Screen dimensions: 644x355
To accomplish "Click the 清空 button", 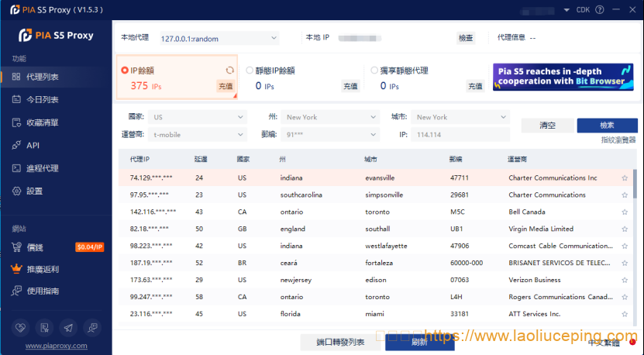I will tap(547, 126).
